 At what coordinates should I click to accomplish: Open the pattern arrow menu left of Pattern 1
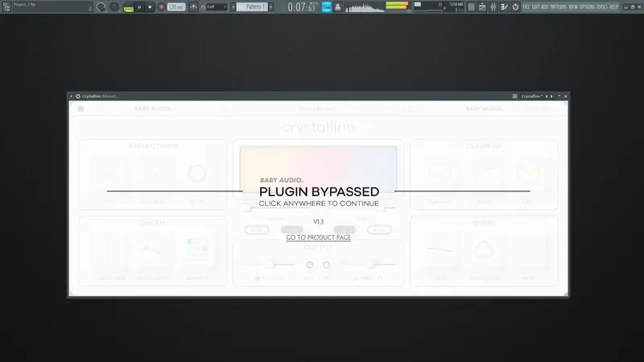click(x=233, y=7)
